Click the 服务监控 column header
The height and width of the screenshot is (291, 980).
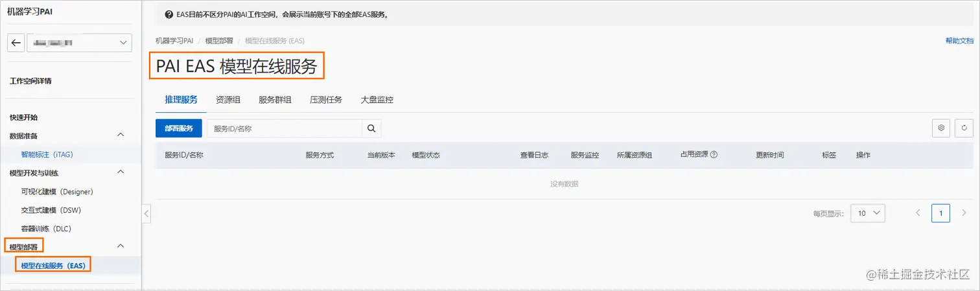click(x=585, y=156)
